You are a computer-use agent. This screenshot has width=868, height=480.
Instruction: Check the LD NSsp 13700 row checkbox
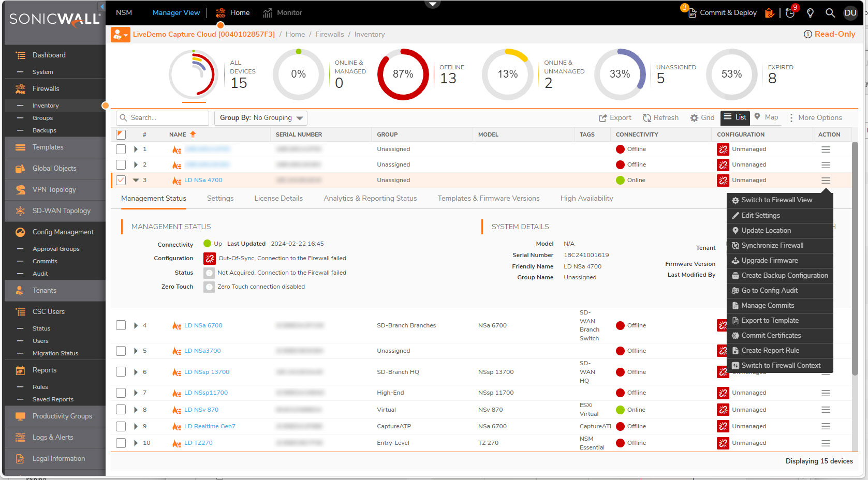click(x=121, y=372)
